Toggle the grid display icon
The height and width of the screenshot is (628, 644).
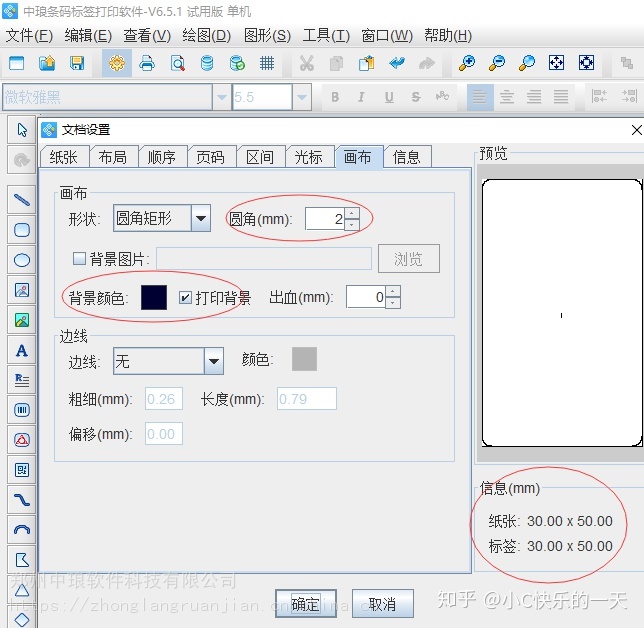pos(267,63)
